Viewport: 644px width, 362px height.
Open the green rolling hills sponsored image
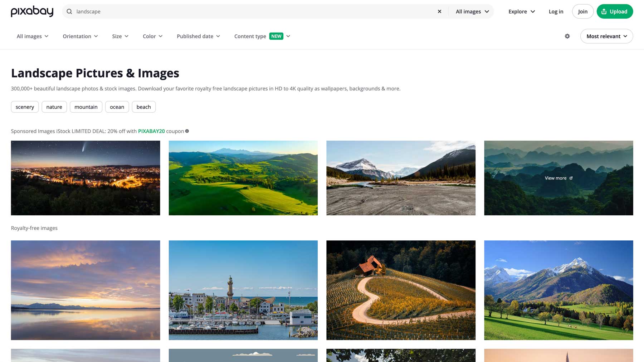pos(243,178)
